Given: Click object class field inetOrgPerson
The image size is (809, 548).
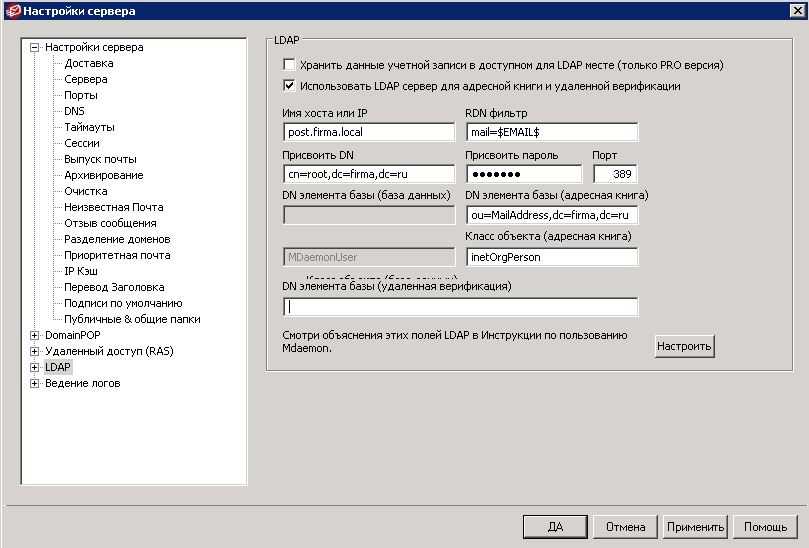Looking at the screenshot, I should click(552, 257).
